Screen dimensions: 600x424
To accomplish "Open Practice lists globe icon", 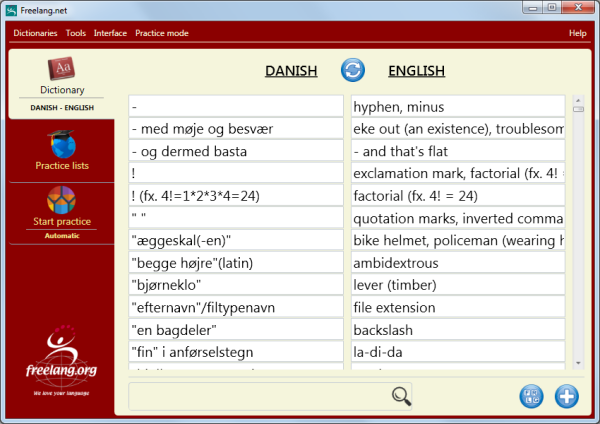I will (62, 145).
